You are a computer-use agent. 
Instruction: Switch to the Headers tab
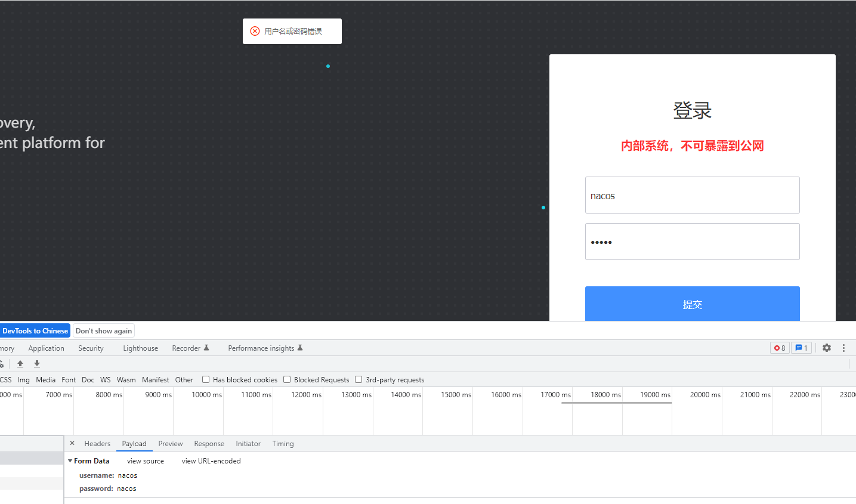pyautogui.click(x=97, y=444)
